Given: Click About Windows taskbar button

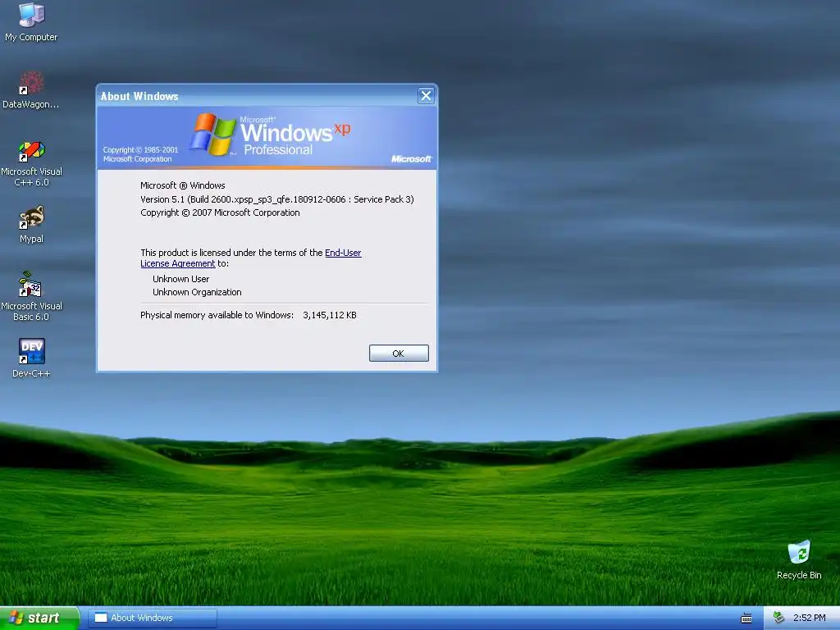Looking at the screenshot, I should pyautogui.click(x=152, y=618).
